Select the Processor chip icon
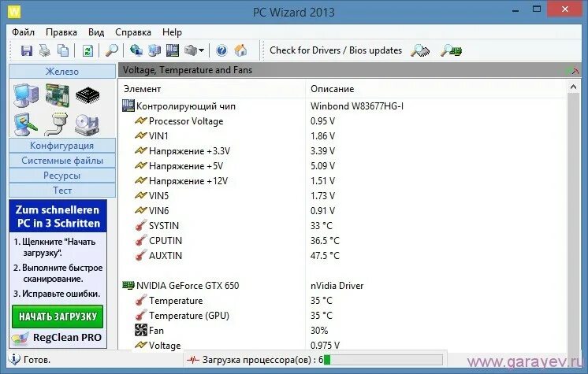The height and width of the screenshot is (374, 588). click(x=87, y=95)
